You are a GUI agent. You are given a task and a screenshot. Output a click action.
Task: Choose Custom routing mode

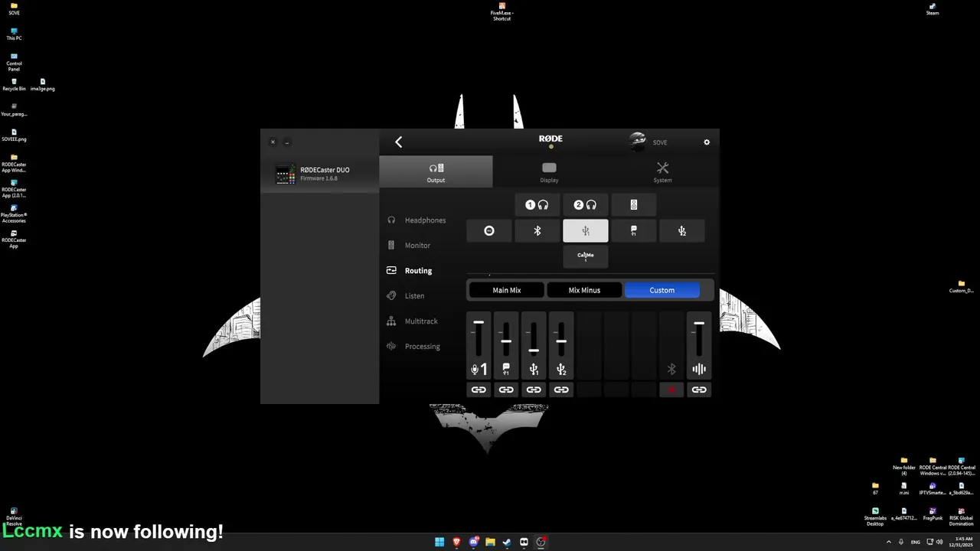coord(662,290)
